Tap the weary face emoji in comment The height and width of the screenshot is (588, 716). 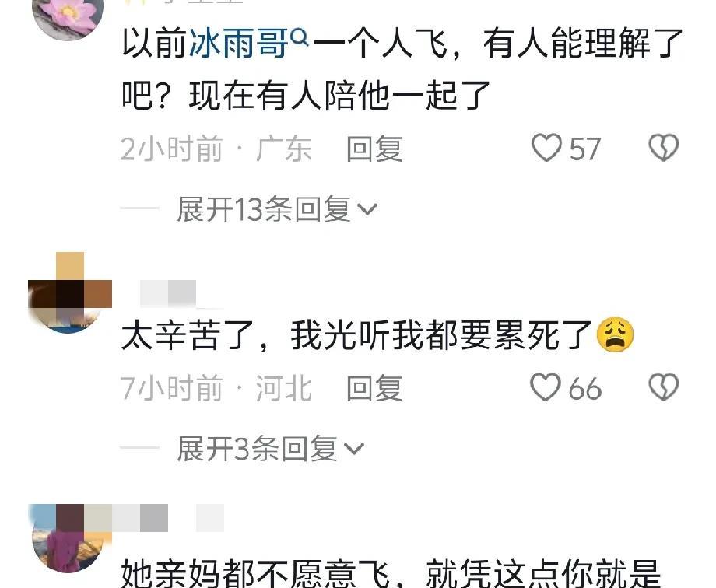point(615,335)
